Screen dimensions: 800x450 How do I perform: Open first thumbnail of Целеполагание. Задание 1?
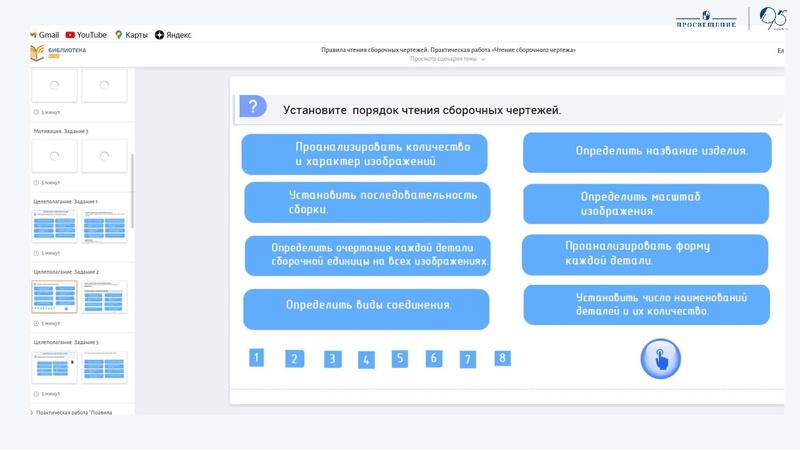pyautogui.click(x=54, y=226)
